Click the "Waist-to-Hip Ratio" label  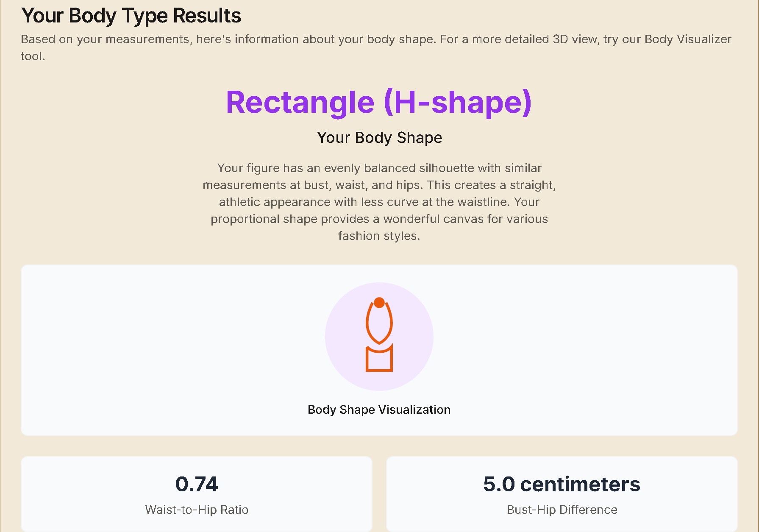point(197,510)
